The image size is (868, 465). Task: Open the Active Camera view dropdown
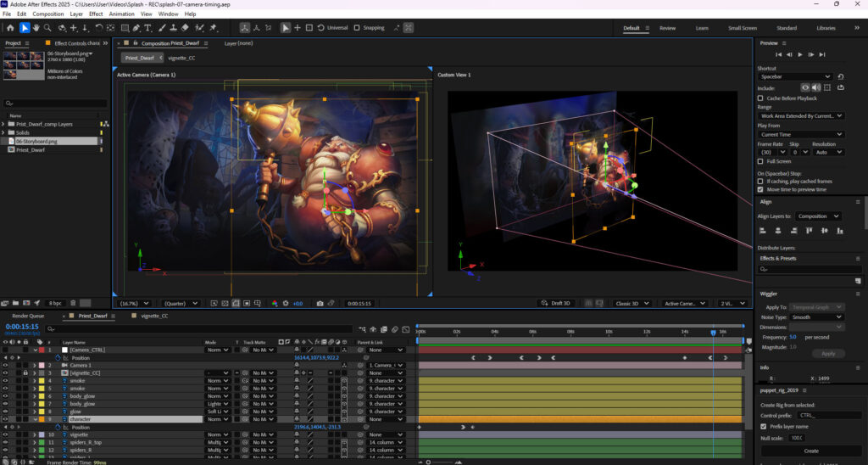[685, 303]
